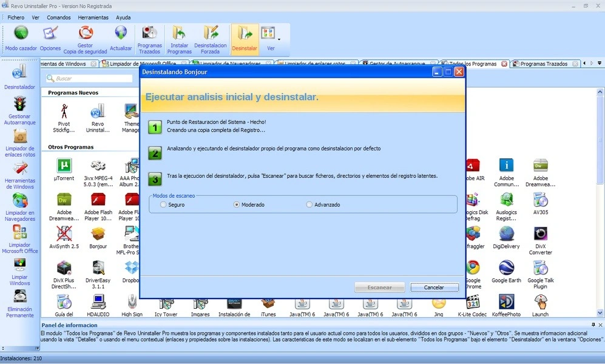Select the 3ivx MPEG-4 program icon

pyautogui.click(x=98, y=172)
